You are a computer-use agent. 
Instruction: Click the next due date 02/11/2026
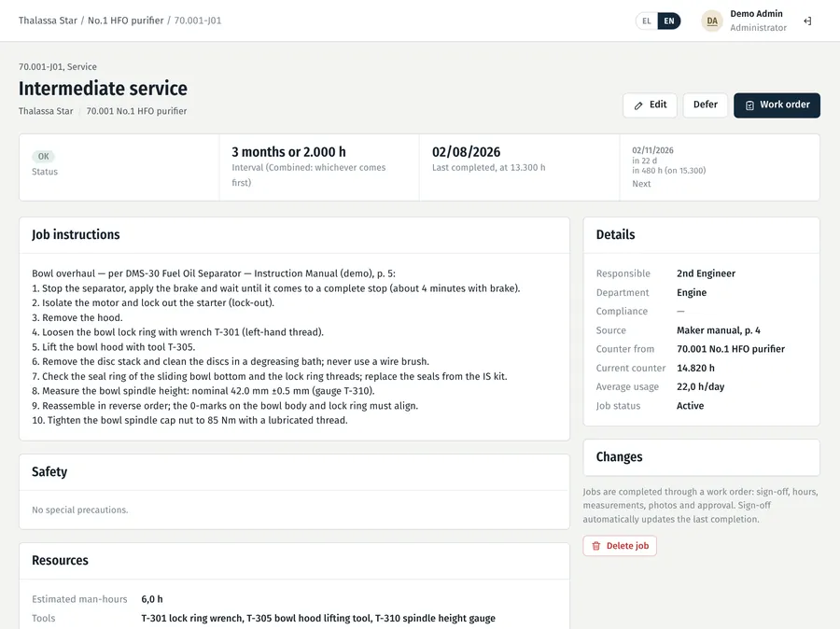point(652,150)
